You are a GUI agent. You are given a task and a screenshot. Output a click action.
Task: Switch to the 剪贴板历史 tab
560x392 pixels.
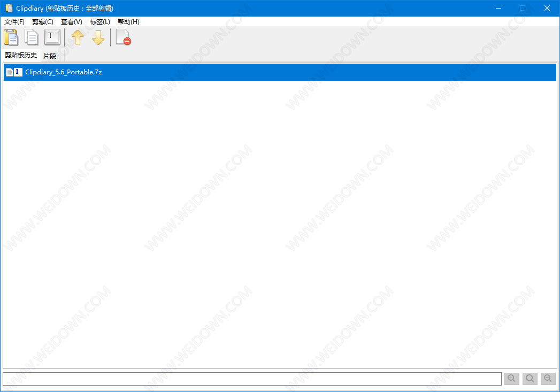click(21, 55)
